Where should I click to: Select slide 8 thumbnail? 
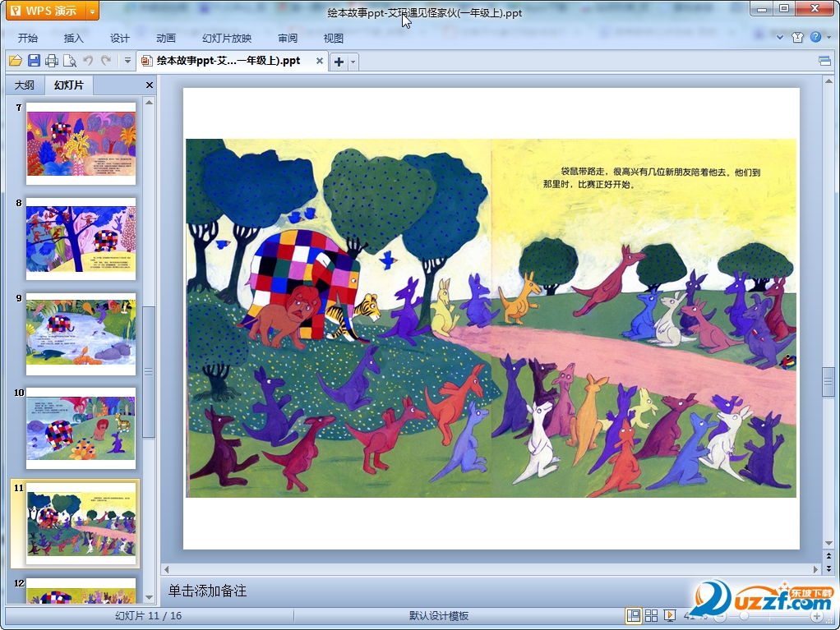[81, 239]
